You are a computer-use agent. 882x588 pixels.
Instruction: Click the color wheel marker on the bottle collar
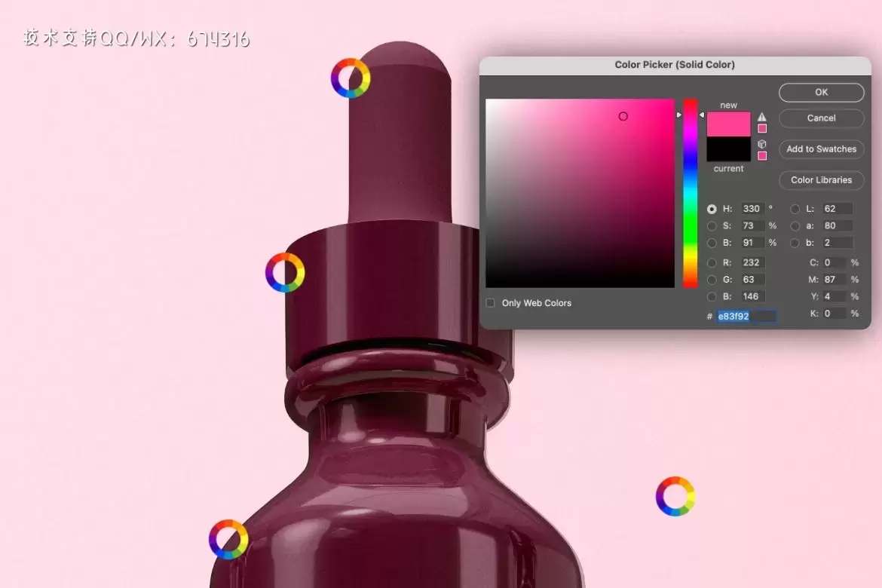click(285, 273)
